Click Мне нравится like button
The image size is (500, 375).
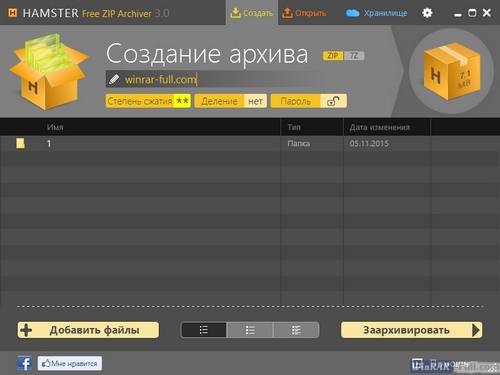pos(70,363)
